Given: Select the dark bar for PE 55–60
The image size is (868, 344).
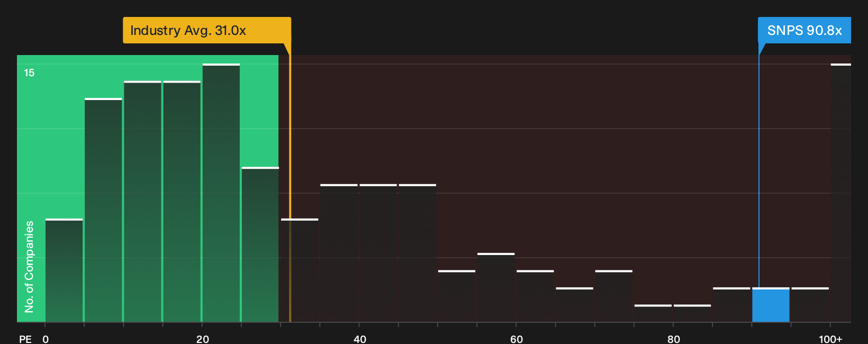Looking at the screenshot, I should tap(496, 287).
